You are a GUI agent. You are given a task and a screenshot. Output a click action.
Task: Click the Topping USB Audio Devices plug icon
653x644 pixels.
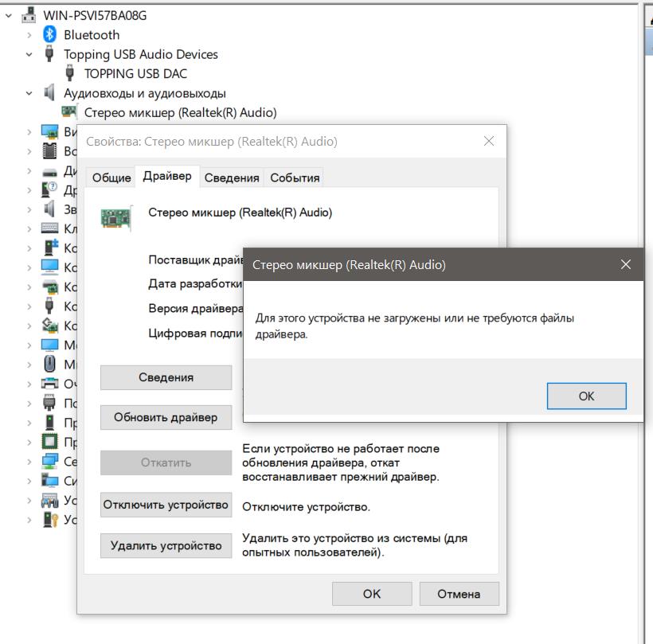coord(49,53)
